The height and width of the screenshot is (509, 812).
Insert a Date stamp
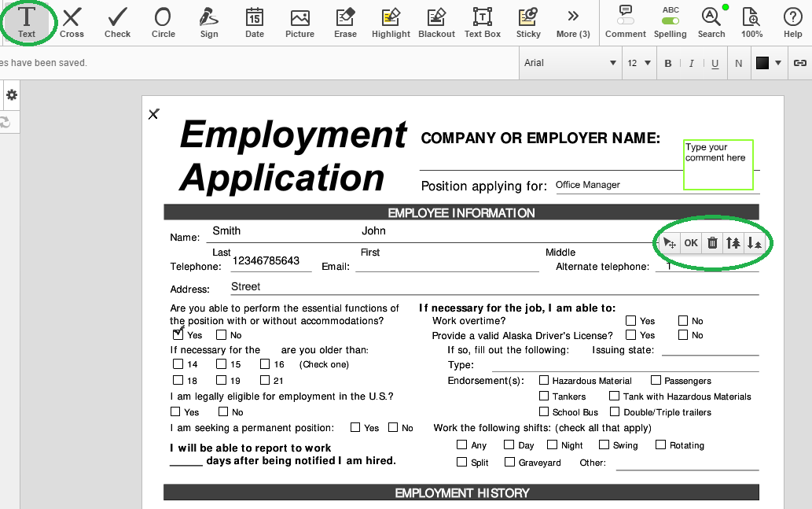254,22
